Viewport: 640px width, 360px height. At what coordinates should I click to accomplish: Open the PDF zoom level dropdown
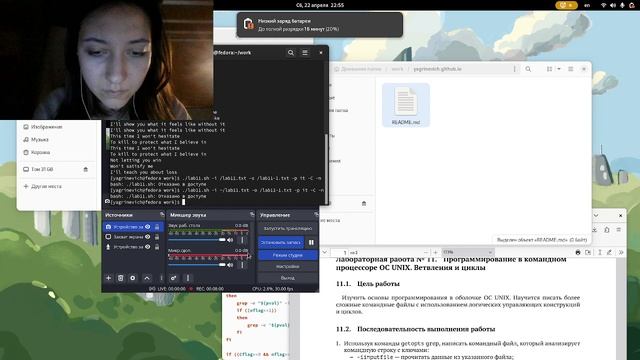click(x=468, y=252)
